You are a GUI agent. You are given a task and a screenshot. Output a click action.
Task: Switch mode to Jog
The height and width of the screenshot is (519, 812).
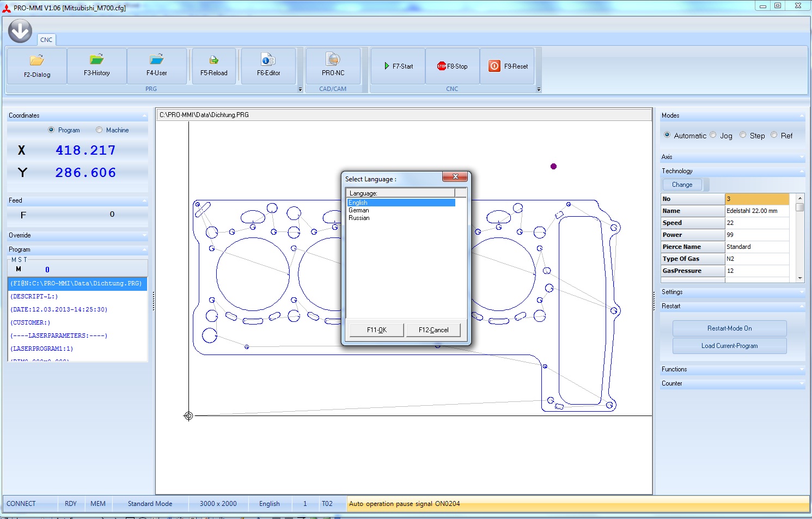point(713,136)
